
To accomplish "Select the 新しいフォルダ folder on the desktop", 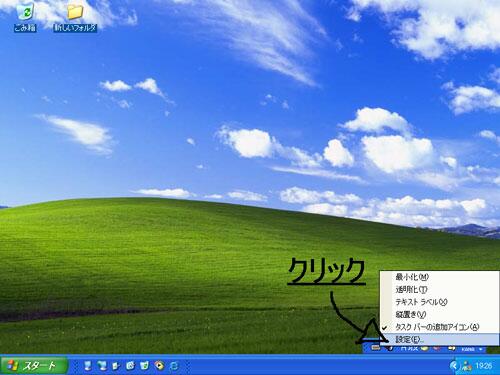I will coord(75,17).
